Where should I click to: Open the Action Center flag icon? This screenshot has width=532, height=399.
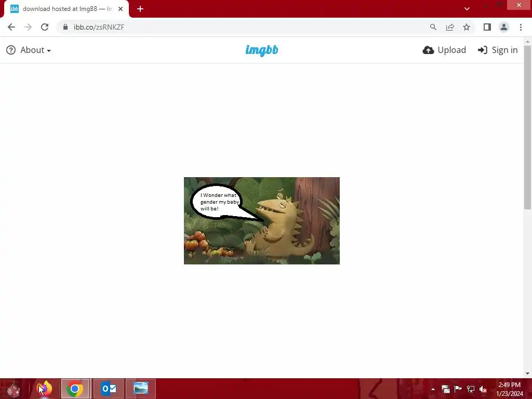point(458,389)
